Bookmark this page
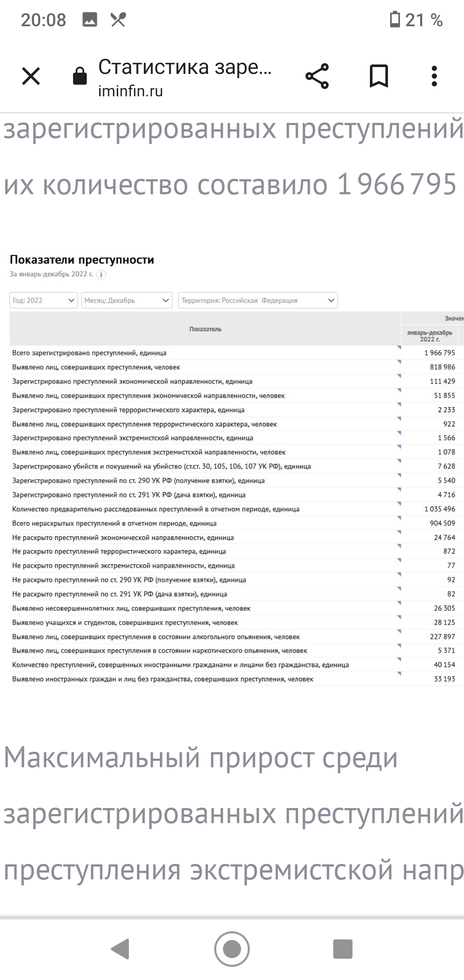464x980 pixels. tap(379, 77)
